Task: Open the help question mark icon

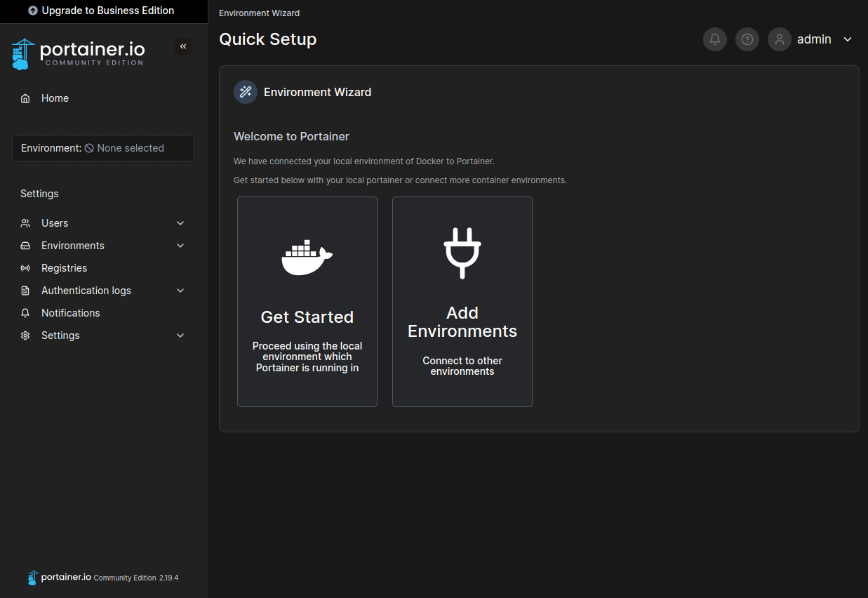Action: (x=747, y=39)
